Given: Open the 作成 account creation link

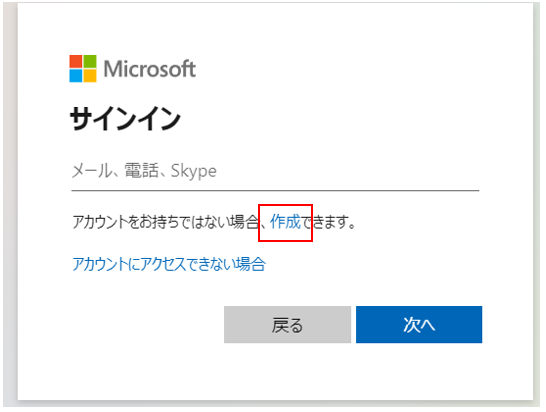Looking at the screenshot, I should pos(285,222).
